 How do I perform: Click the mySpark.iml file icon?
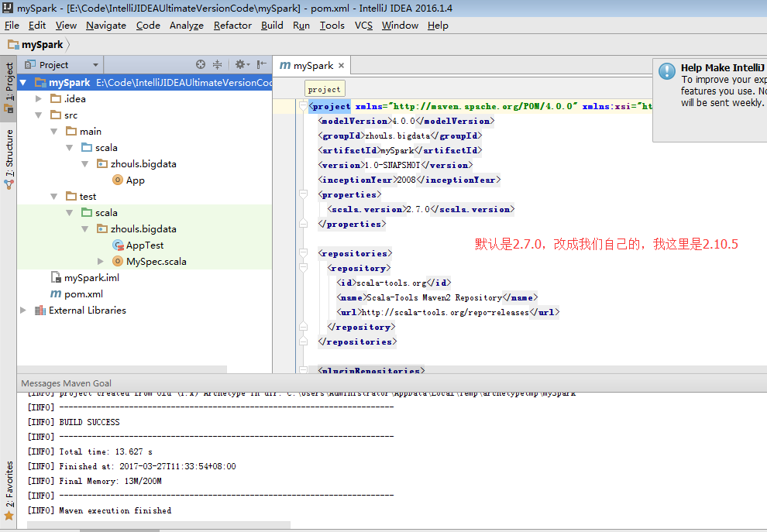(56, 278)
